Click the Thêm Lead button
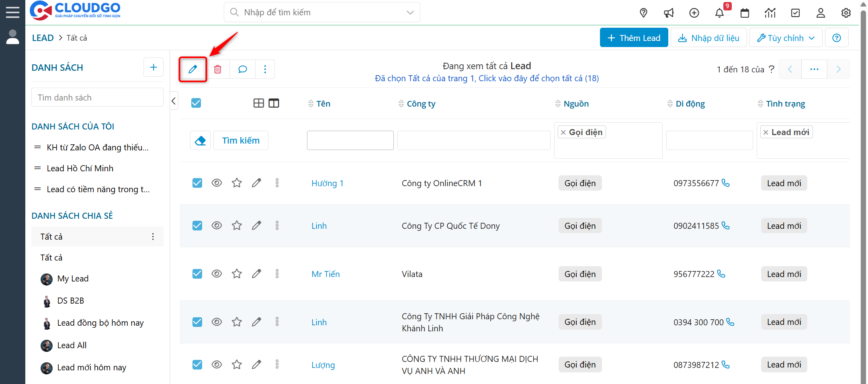868x384 pixels. (634, 38)
